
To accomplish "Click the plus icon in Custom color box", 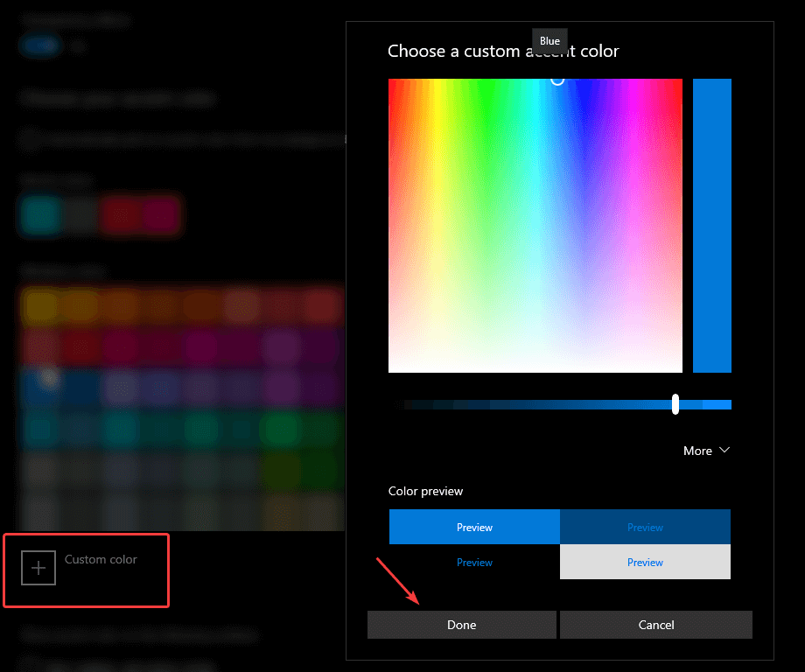I will (38, 567).
